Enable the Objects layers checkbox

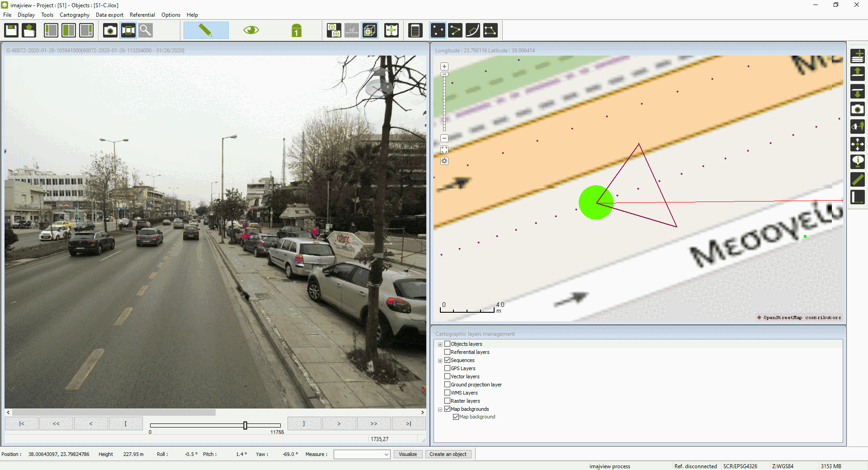point(447,344)
